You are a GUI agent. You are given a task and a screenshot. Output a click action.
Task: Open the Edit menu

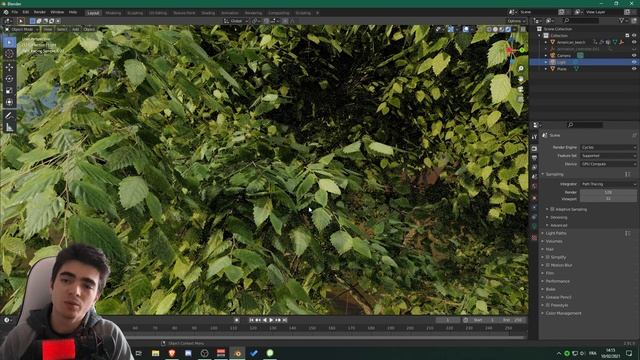[x=26, y=12]
